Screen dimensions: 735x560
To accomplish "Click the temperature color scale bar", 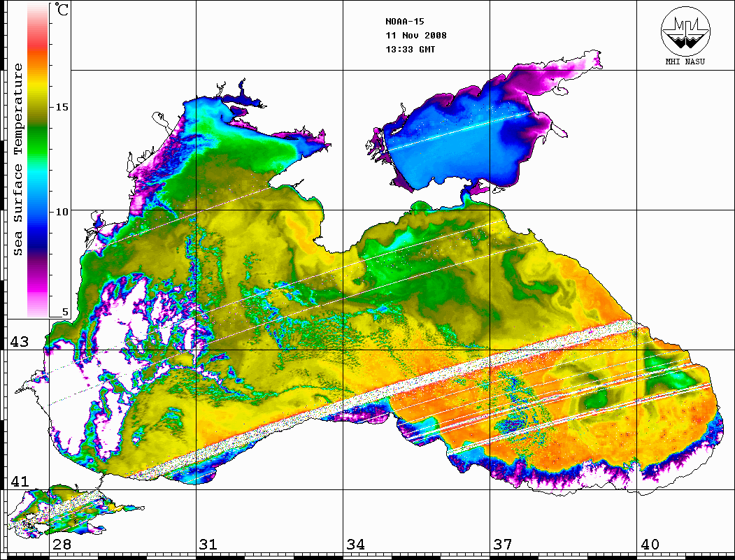I will tap(38, 160).
